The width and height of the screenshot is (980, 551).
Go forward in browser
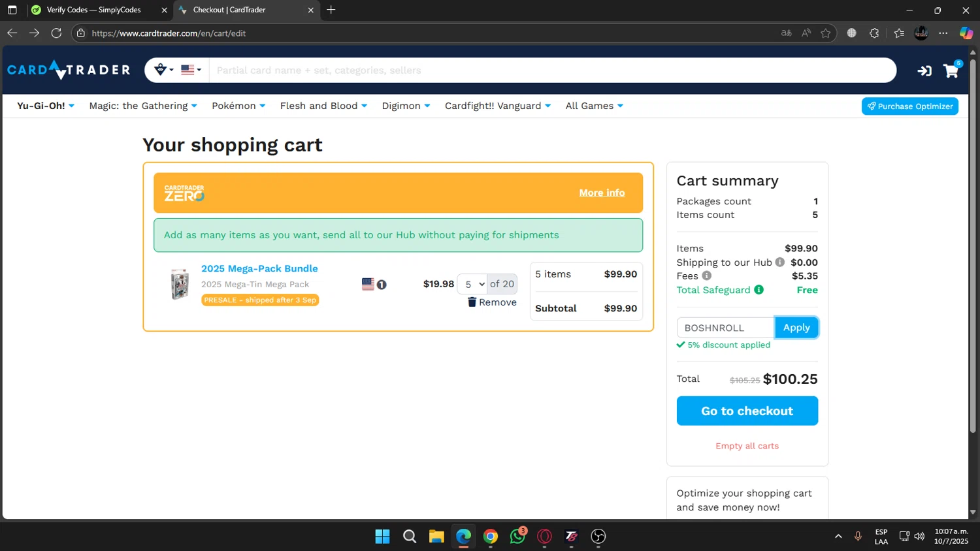coord(35,33)
